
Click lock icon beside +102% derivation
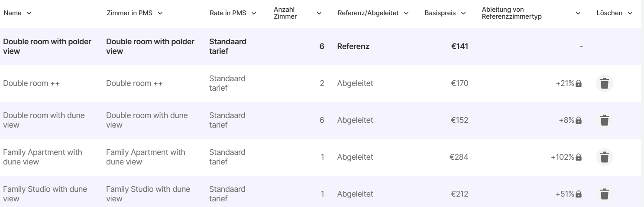(x=579, y=157)
